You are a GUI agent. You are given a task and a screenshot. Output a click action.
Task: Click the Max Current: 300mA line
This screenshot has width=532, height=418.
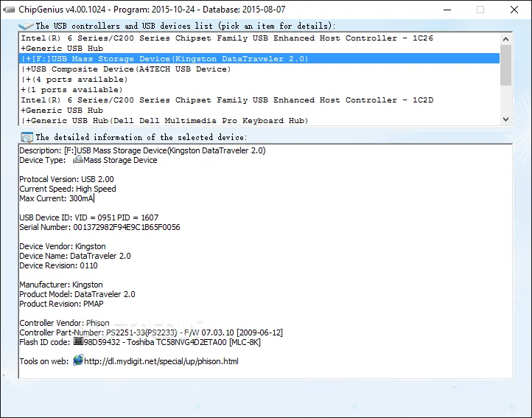coord(56,198)
